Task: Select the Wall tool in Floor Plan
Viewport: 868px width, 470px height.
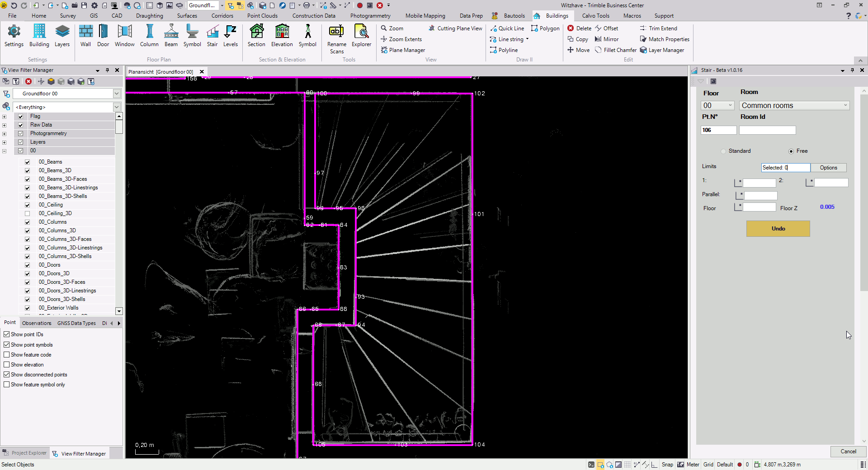Action: pyautogui.click(x=85, y=36)
